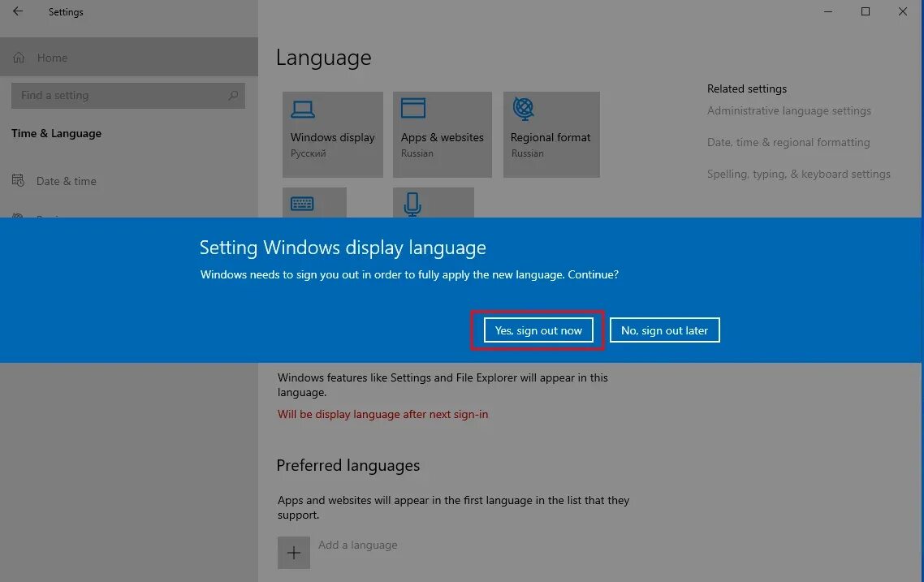This screenshot has height=582, width=924.
Task: Click the Add a language label
Action: [x=358, y=545]
